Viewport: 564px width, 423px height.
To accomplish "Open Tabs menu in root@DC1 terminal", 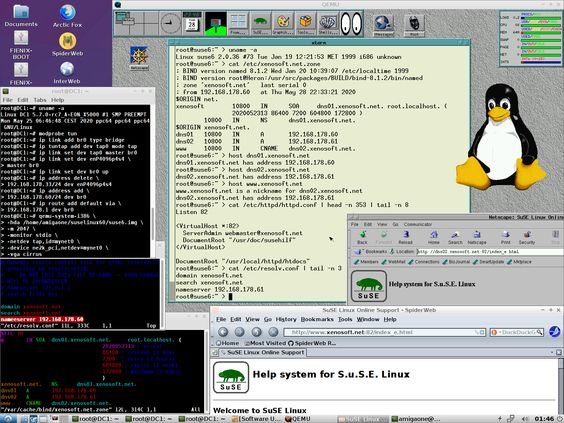I will click(x=40, y=100).
